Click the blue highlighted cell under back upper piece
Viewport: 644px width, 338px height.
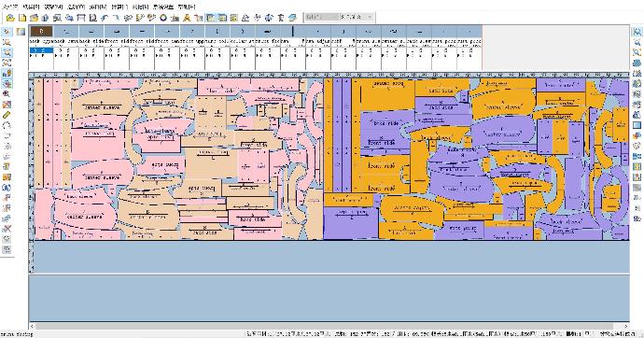[41, 50]
